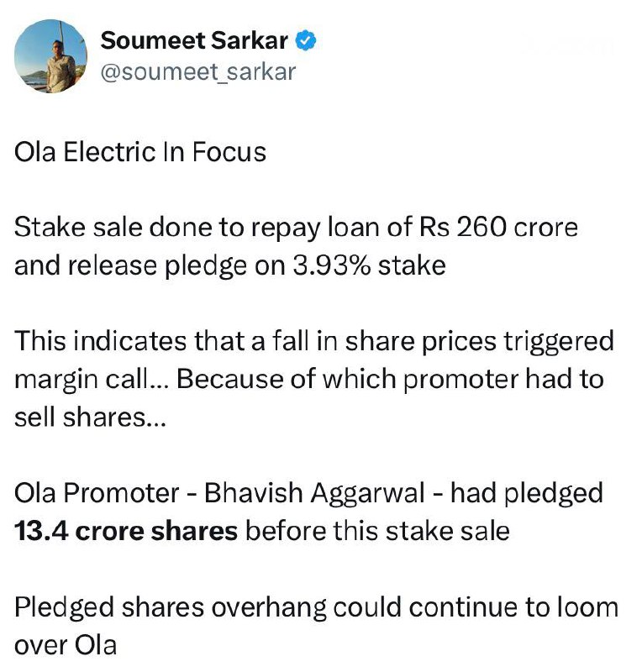
Task: Click the bold "13.4 crore shares" text
Action: point(126,531)
